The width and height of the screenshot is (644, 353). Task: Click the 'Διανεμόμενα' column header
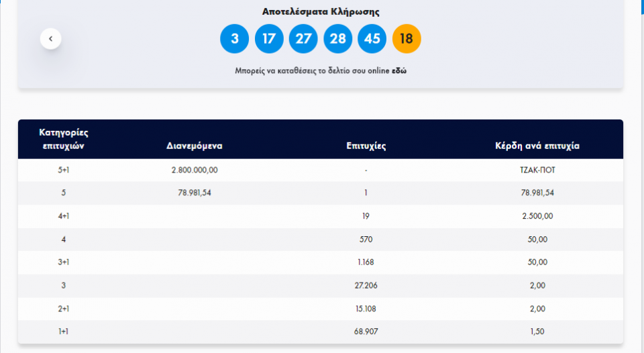click(195, 145)
